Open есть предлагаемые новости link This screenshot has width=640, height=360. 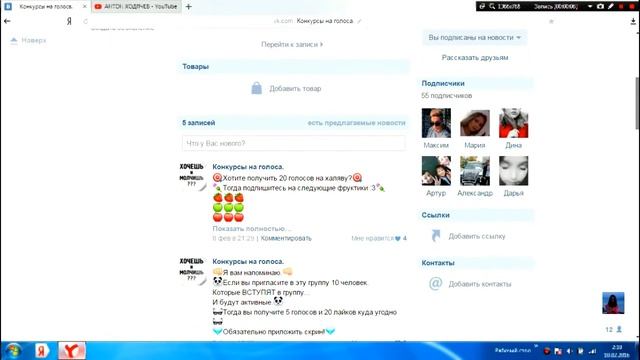pos(356,123)
